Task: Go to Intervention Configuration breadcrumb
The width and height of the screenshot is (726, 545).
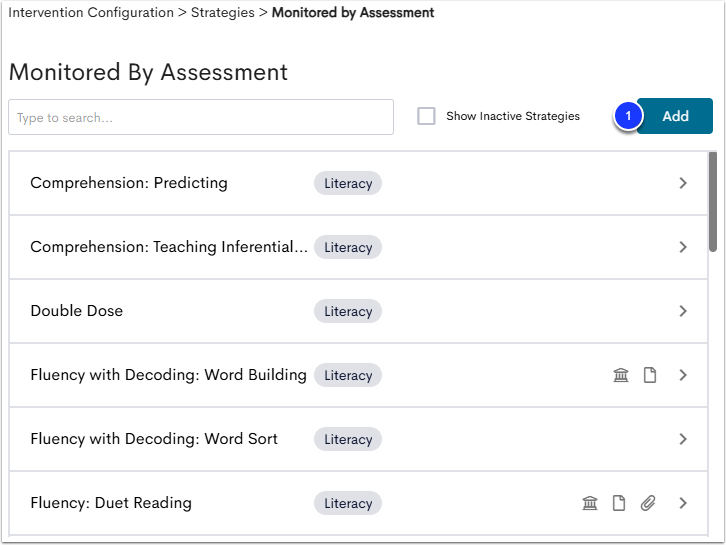Action: pos(91,13)
